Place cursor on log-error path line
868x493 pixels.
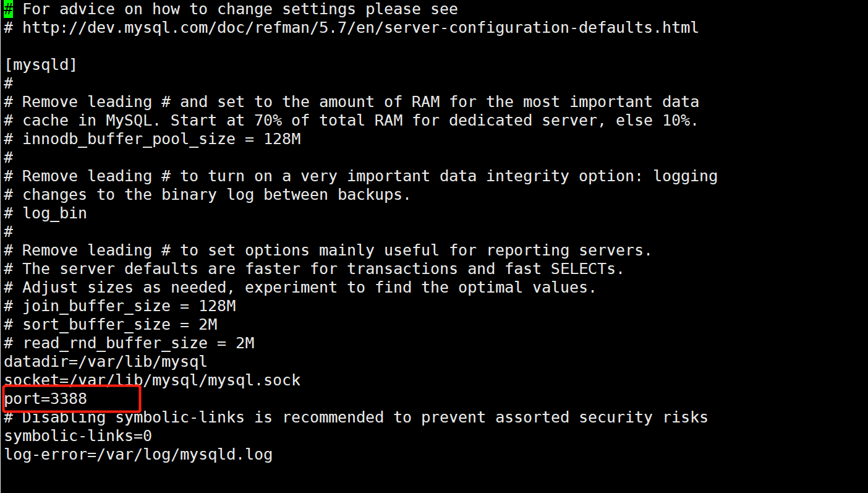point(138,455)
